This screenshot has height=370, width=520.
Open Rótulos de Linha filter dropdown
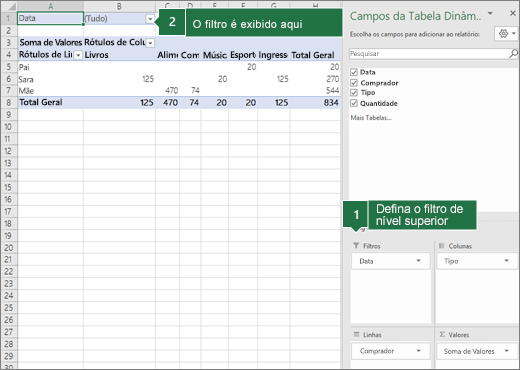point(78,55)
